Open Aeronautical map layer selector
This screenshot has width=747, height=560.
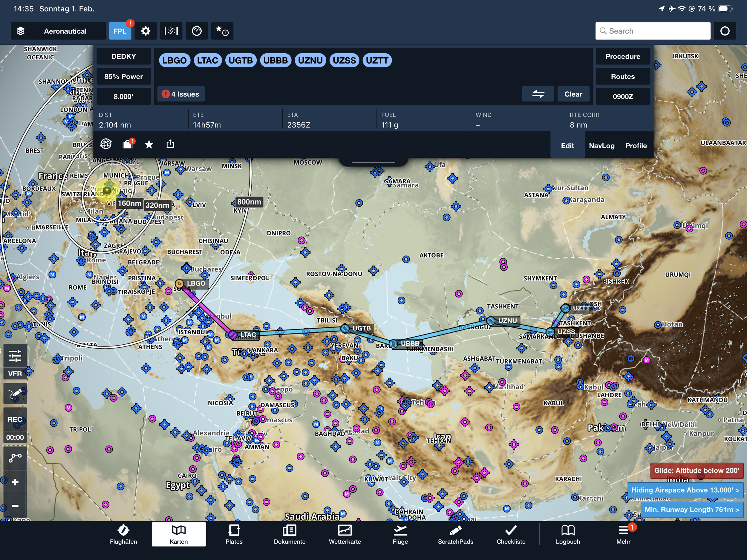click(58, 31)
